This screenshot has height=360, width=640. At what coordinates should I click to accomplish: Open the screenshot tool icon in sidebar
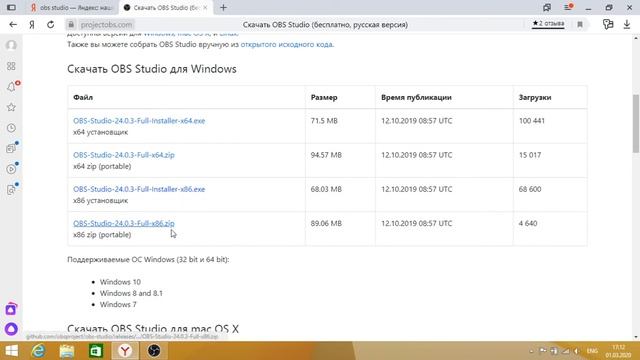pyautogui.click(x=11, y=190)
